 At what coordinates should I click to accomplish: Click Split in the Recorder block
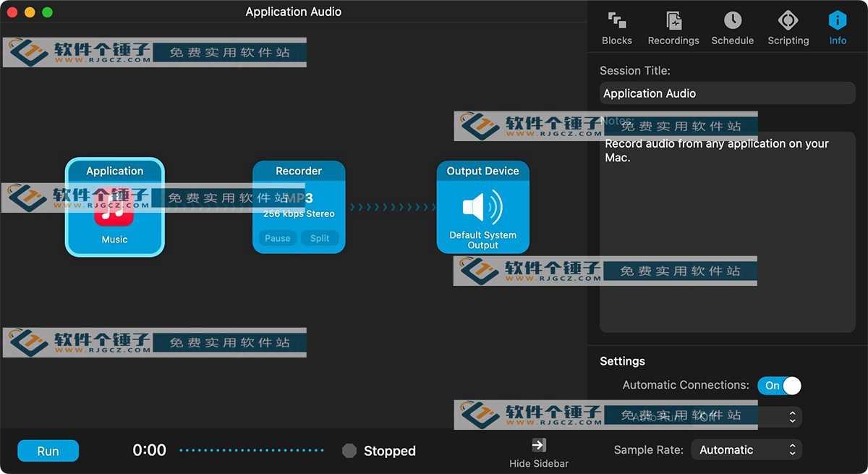(320, 238)
